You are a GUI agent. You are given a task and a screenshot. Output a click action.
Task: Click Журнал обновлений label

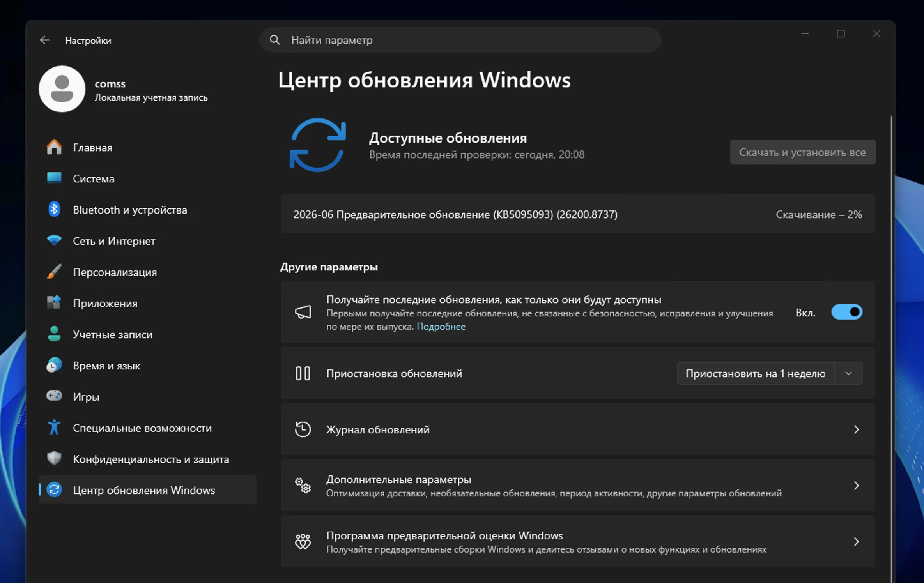(378, 429)
